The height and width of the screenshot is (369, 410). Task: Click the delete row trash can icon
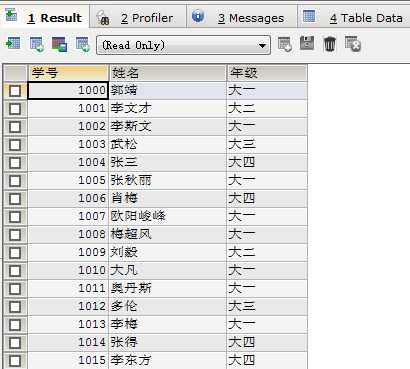point(330,44)
